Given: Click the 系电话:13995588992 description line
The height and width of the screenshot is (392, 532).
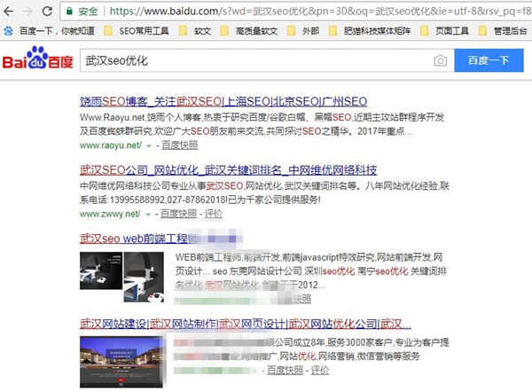Looking at the screenshot, I should (200, 200).
